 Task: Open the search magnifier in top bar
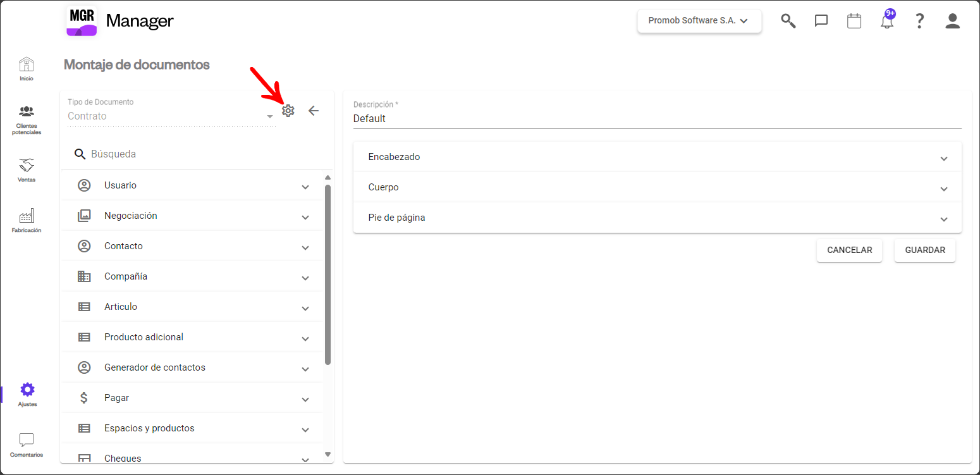[x=788, y=21]
